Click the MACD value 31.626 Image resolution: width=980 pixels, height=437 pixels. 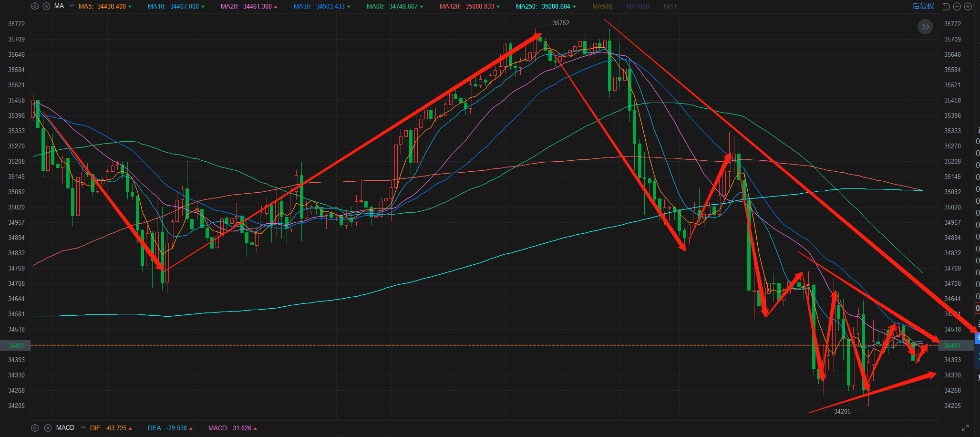pyautogui.click(x=242, y=428)
